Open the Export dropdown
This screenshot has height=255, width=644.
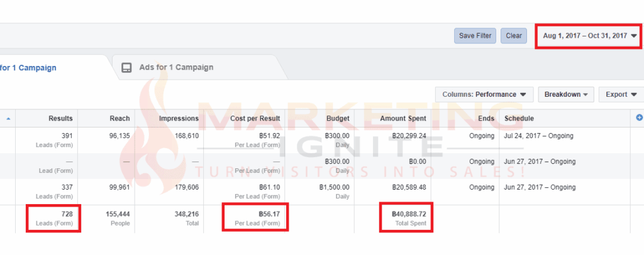click(x=621, y=94)
